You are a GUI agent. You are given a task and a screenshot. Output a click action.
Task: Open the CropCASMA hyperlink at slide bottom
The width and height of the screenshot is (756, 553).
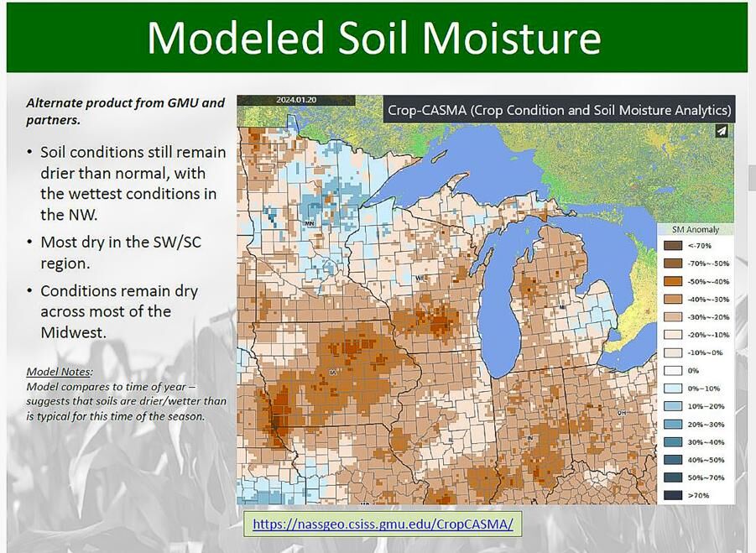coord(382,523)
